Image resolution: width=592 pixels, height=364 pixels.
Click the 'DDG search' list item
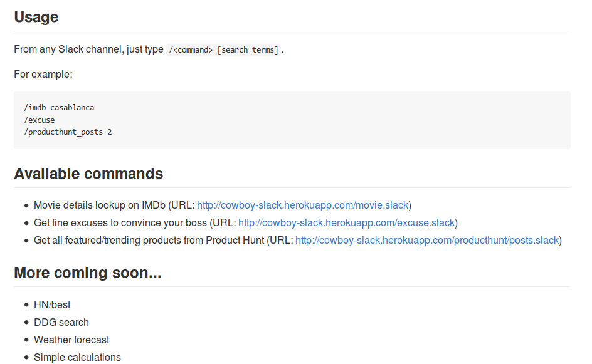click(x=61, y=323)
